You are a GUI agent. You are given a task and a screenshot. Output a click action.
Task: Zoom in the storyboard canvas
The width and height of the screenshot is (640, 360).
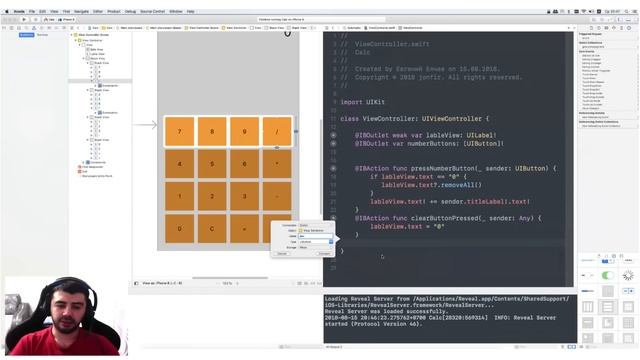237,283
